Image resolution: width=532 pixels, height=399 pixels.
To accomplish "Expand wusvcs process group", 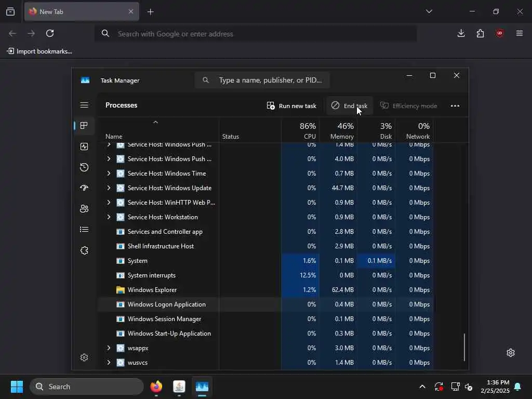I will 109,363.
